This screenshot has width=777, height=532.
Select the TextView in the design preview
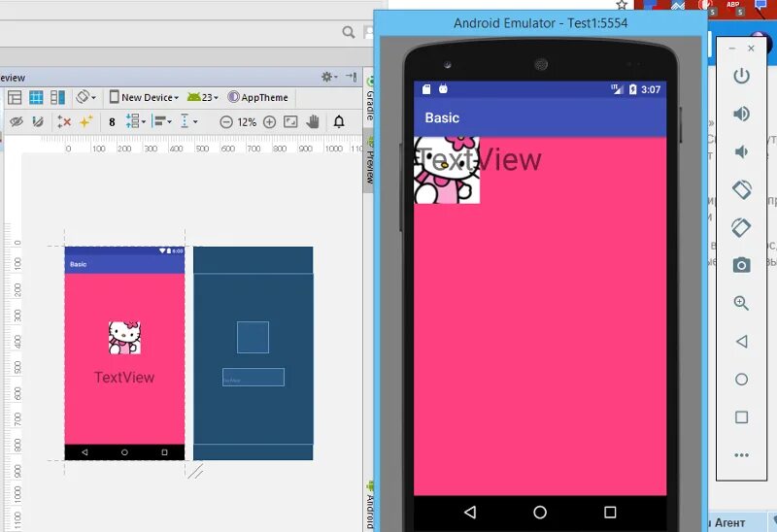124,377
